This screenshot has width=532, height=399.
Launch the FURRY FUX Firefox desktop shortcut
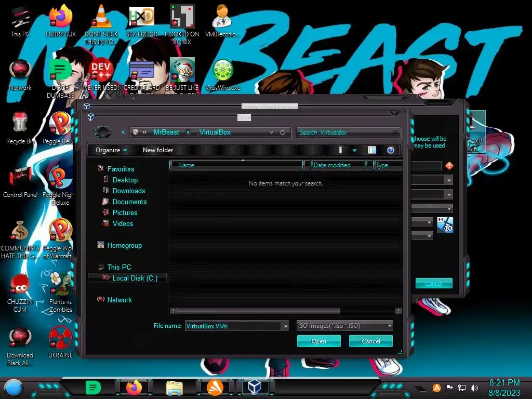pyautogui.click(x=60, y=21)
